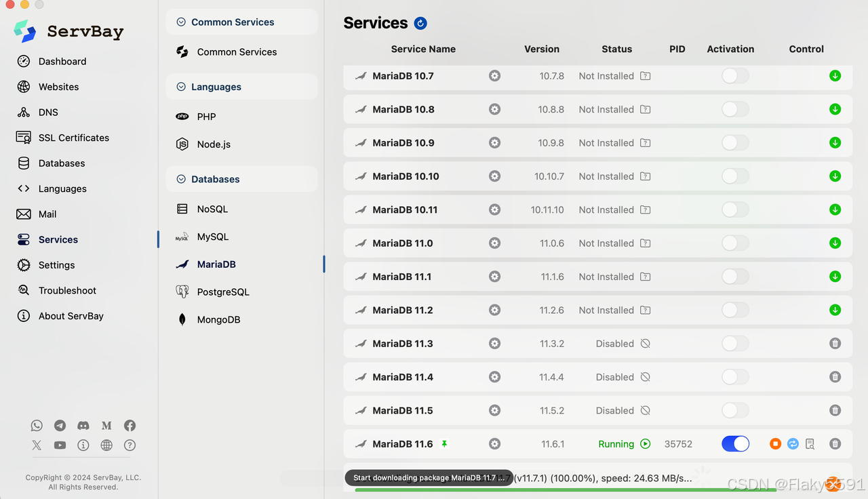Image resolution: width=868 pixels, height=499 pixels.
Task: Download MariaDB 11.0 with green arrow
Action: pos(835,243)
